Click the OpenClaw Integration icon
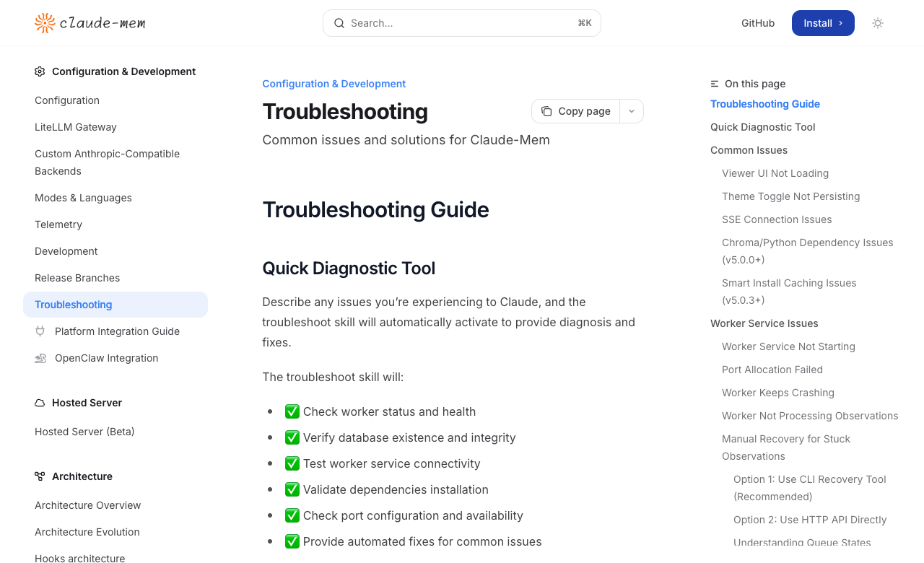The image size is (924, 563). pos(40,358)
